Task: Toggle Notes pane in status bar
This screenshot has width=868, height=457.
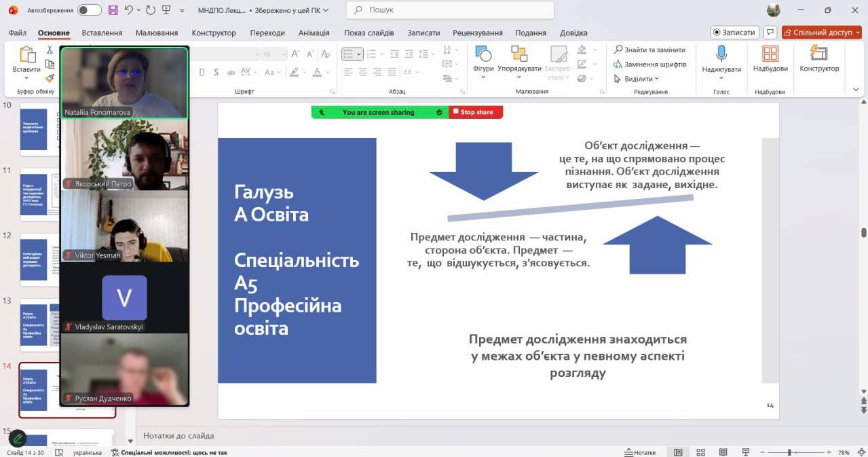Action: 640,452
